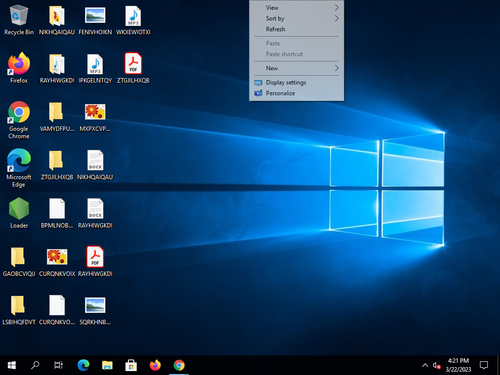Open the Windows Start menu
The height and width of the screenshot is (375, 500).
pyautogui.click(x=12, y=365)
